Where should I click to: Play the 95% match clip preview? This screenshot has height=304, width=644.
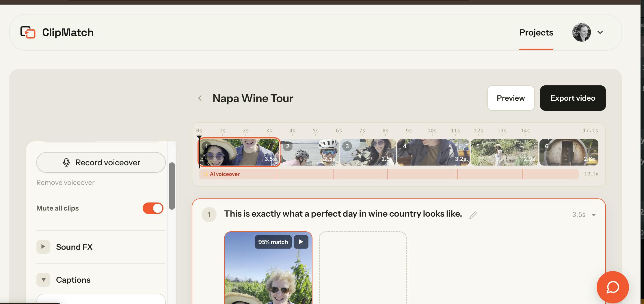click(301, 242)
